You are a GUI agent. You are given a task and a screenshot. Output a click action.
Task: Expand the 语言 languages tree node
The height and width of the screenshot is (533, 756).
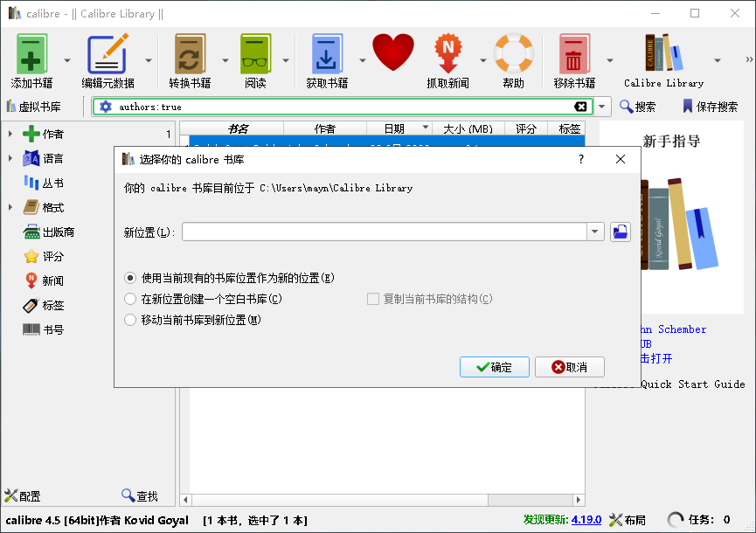click(x=10, y=158)
